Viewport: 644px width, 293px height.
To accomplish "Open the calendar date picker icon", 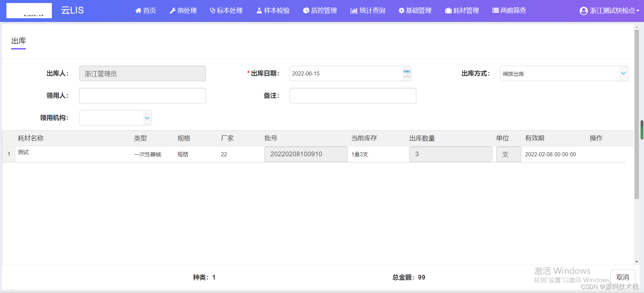I will click(407, 73).
